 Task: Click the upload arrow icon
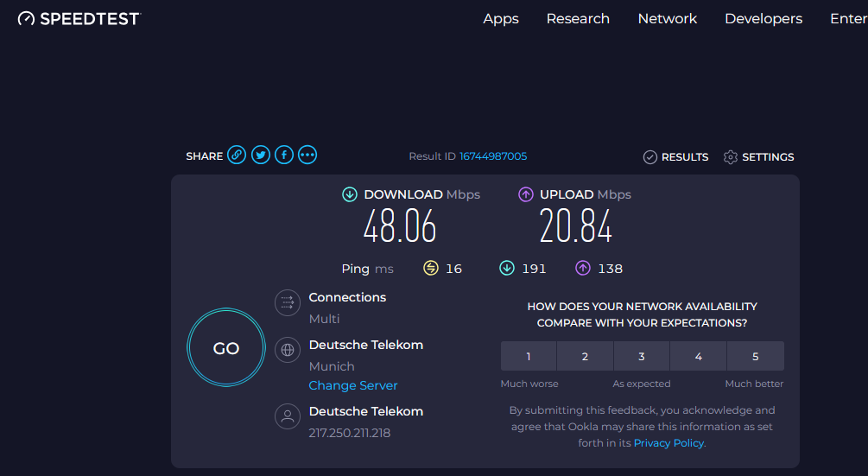click(x=525, y=194)
